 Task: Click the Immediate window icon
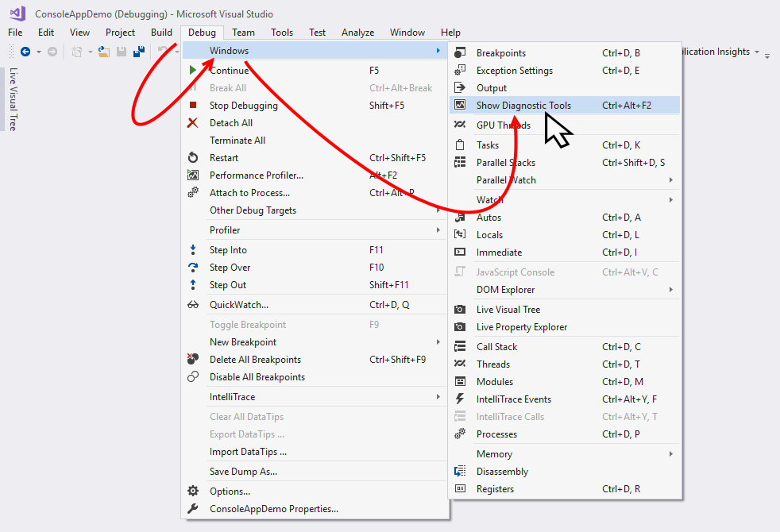point(460,252)
